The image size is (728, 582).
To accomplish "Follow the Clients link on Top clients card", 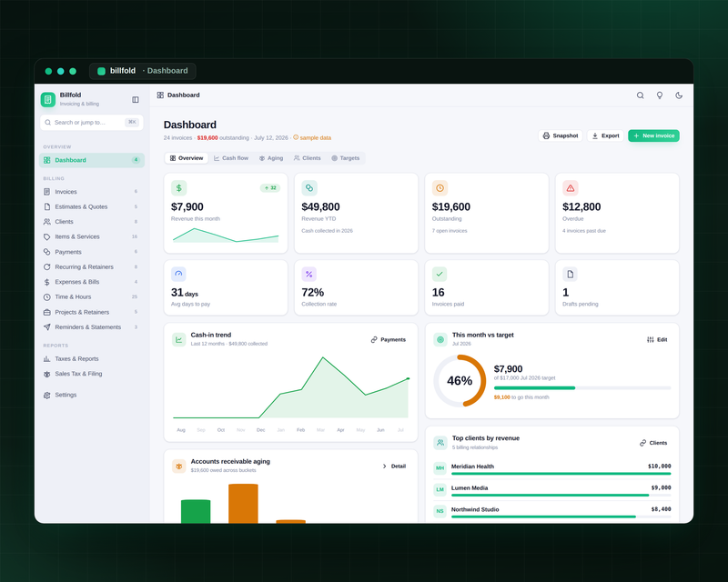I will coord(653,443).
